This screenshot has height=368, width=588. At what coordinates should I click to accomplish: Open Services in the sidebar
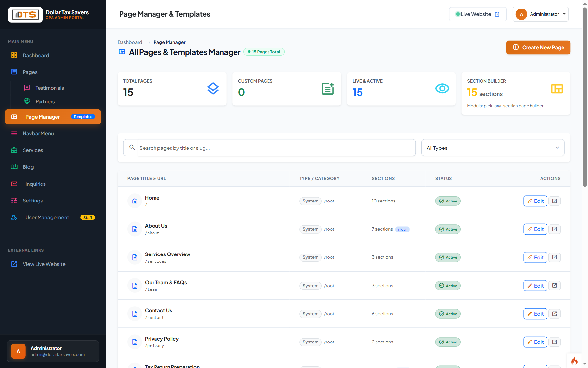(53, 150)
